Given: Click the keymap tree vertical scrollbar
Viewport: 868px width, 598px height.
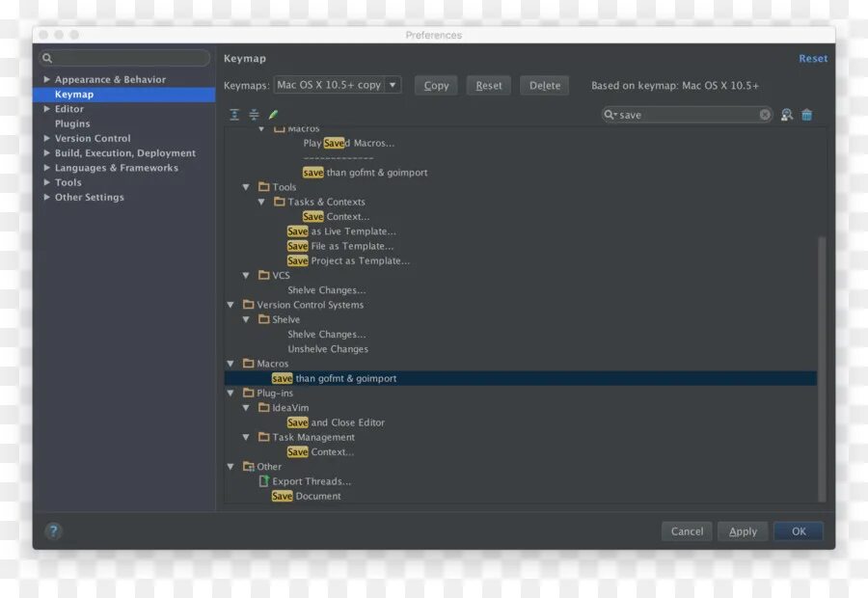Looking at the screenshot, I should coord(822,369).
